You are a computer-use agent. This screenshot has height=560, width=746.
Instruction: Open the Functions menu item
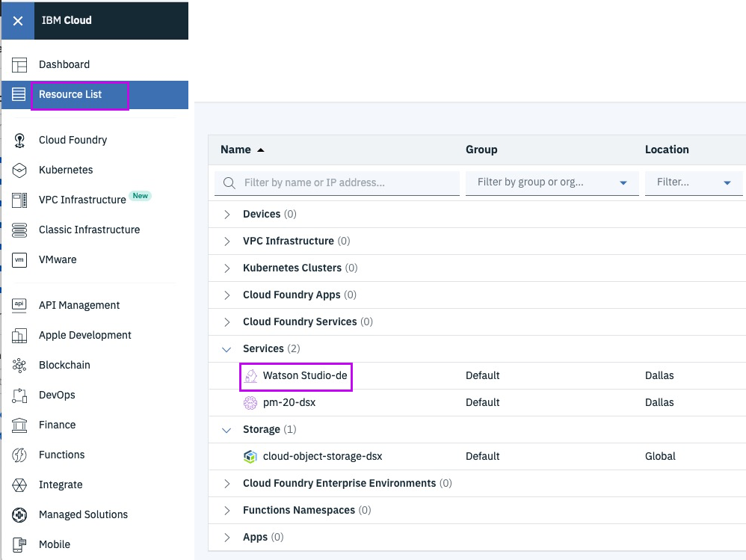[x=62, y=455]
